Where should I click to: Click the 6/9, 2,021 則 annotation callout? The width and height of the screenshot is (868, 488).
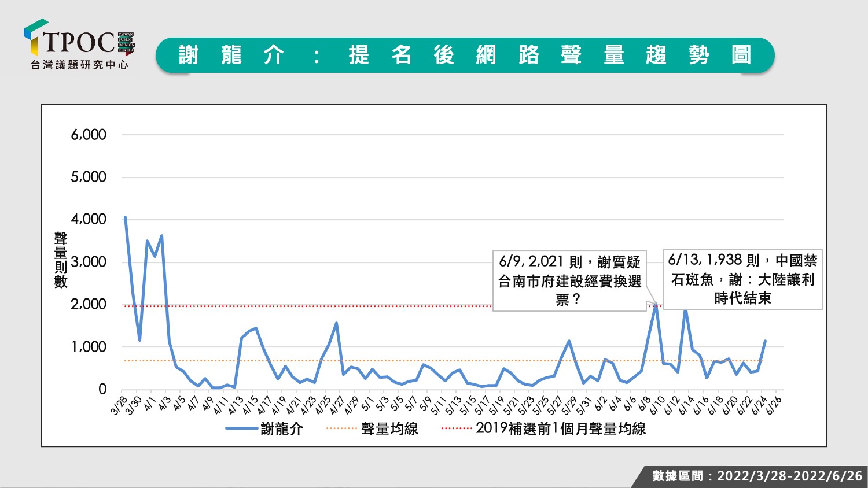[x=569, y=280]
